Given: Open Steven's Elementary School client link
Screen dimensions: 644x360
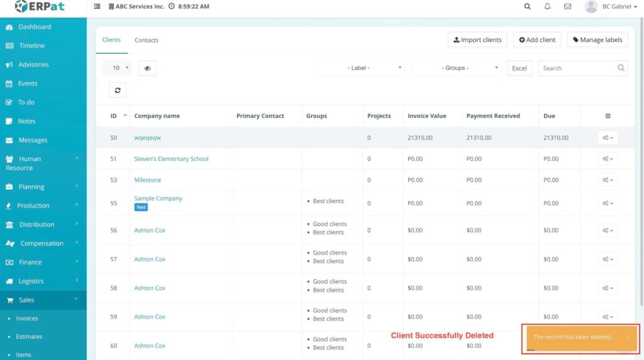Looking at the screenshot, I should (x=171, y=159).
